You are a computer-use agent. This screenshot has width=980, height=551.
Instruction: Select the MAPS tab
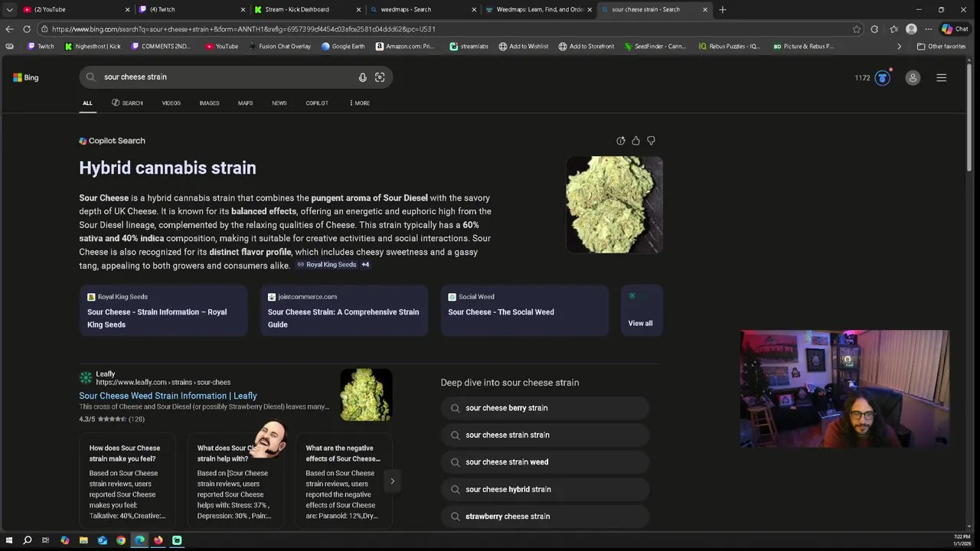(x=245, y=103)
